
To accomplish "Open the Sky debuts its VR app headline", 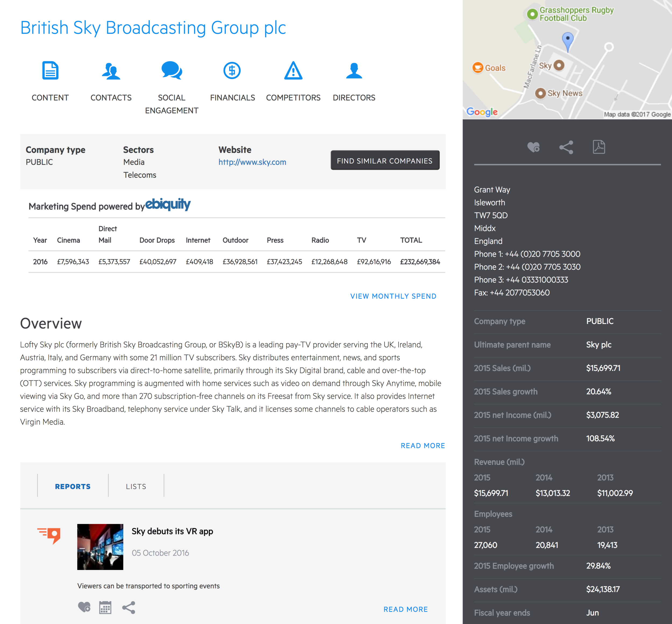I will click(172, 532).
